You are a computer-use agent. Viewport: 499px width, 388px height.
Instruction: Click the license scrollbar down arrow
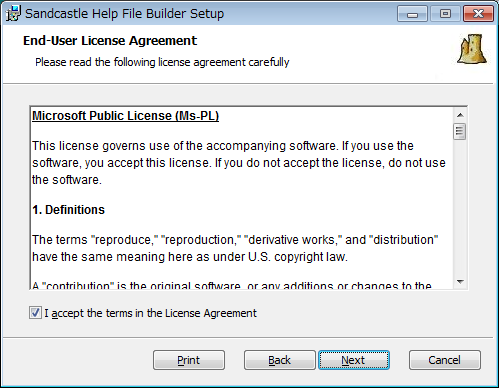click(x=460, y=282)
